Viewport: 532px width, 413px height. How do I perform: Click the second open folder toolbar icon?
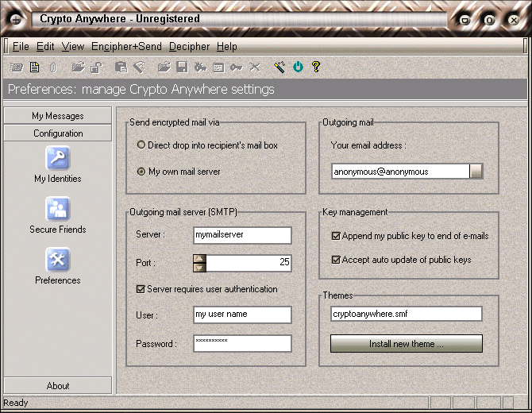tap(164, 68)
